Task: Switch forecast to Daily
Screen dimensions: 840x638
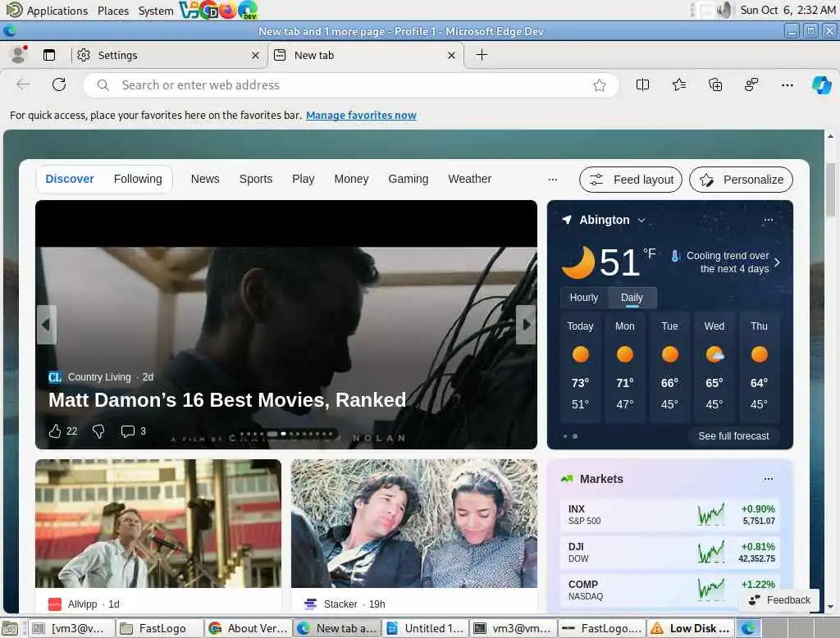Action: point(632,298)
